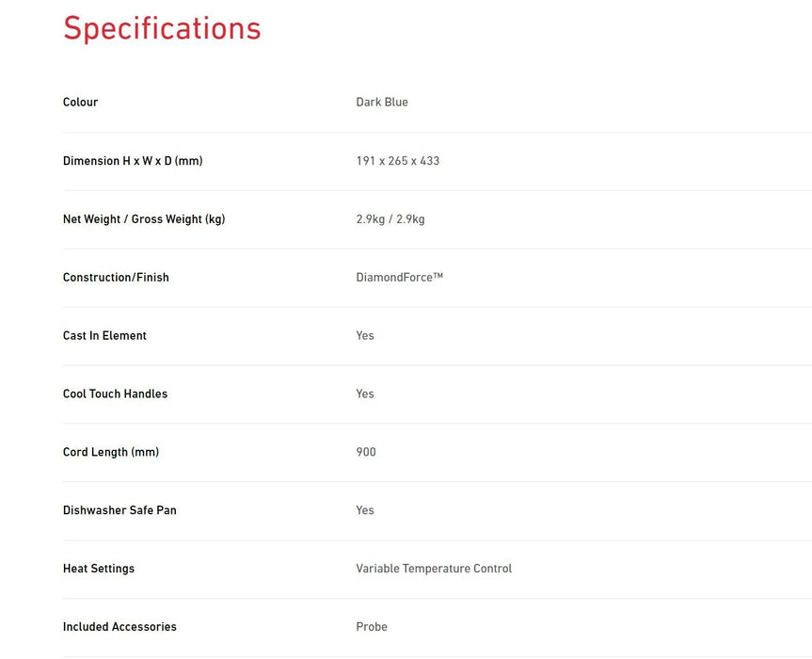Click the Dimension H x W x D label
The width and height of the screenshot is (812, 659).
133,161
